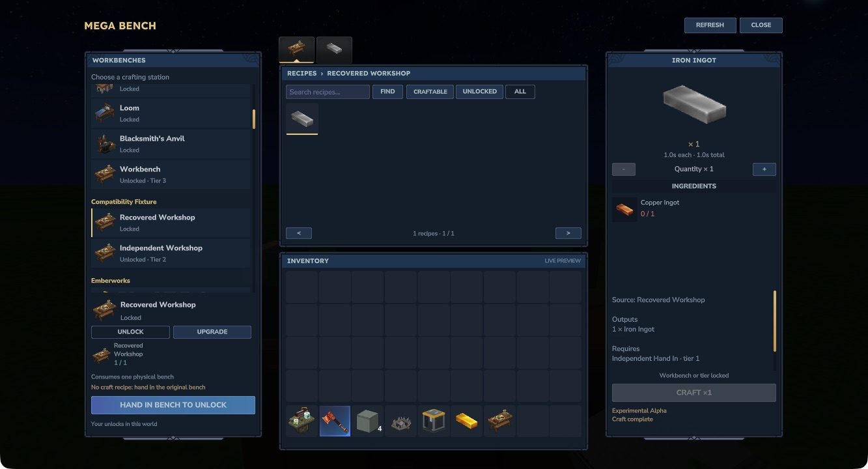This screenshot has width=868, height=469.
Task: Click the alchemy table item in inventory
Action: 301,421
